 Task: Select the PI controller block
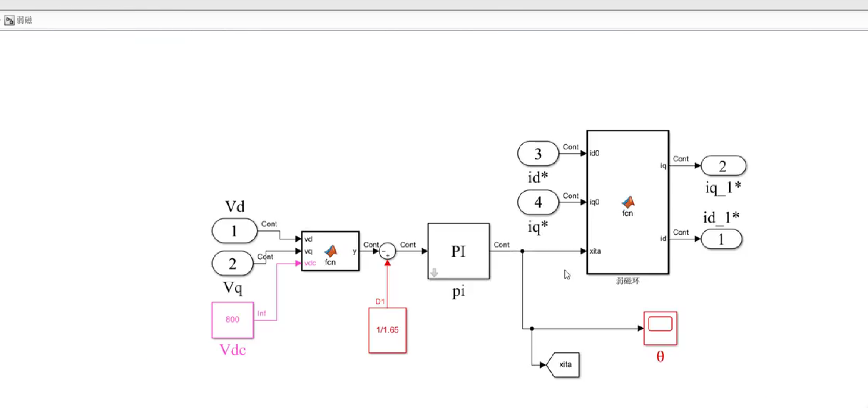(x=458, y=251)
